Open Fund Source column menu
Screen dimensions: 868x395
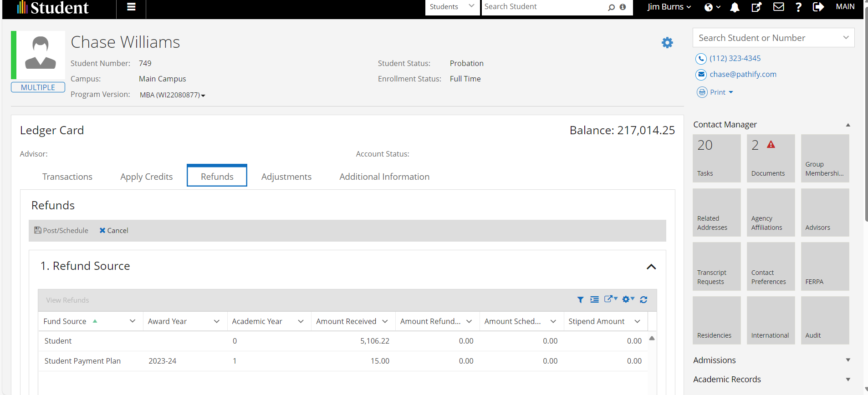point(133,321)
